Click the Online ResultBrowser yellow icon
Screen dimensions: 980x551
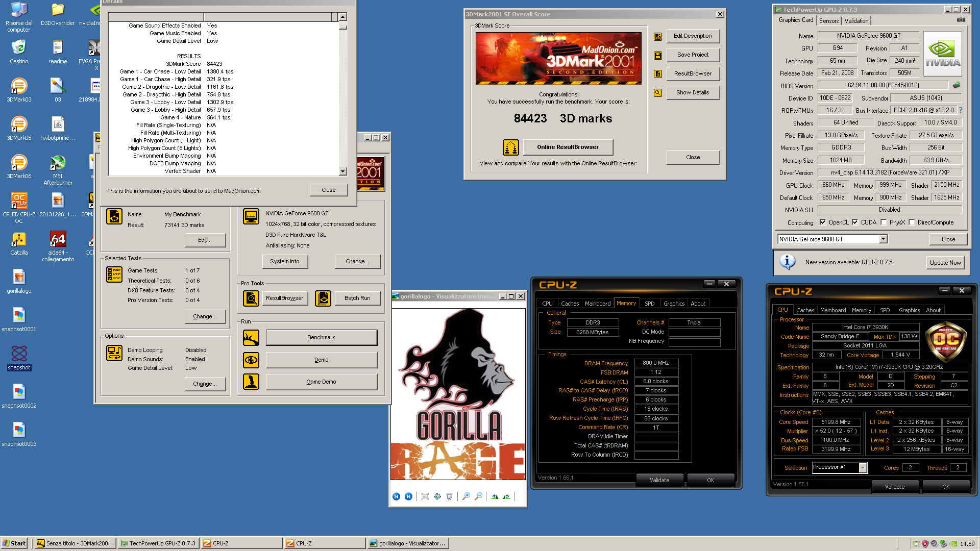pos(511,147)
